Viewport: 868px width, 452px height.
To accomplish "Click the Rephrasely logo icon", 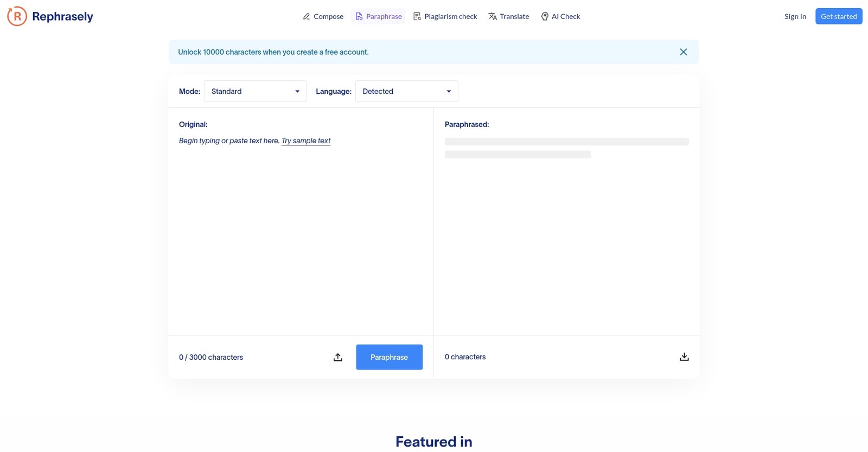I will (x=17, y=16).
